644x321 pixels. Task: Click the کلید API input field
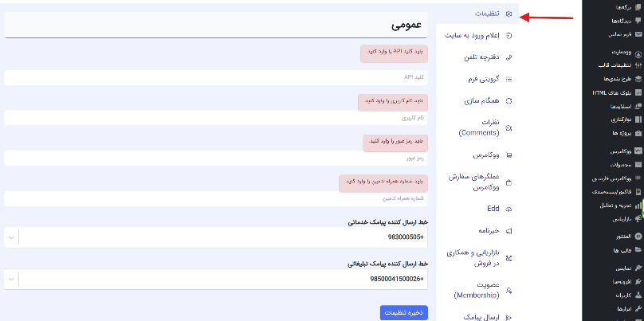(x=215, y=76)
